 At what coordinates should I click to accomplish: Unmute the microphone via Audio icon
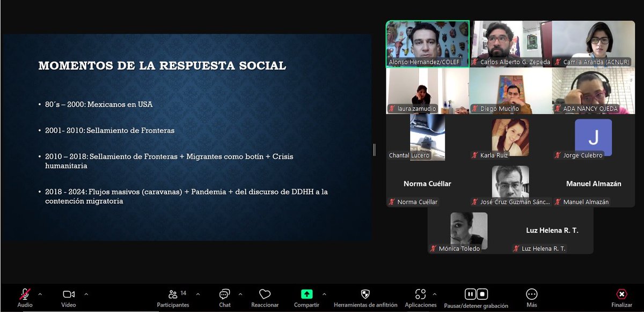click(x=25, y=294)
